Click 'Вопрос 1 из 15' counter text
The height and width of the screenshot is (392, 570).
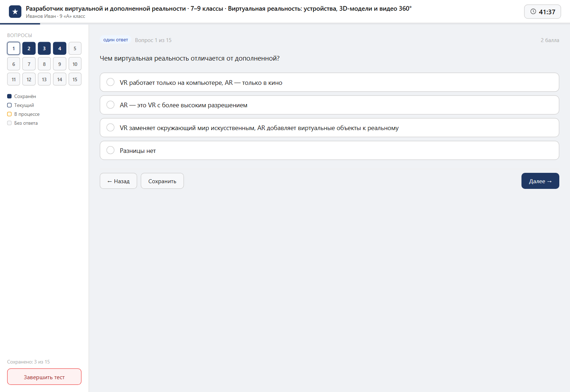[153, 40]
